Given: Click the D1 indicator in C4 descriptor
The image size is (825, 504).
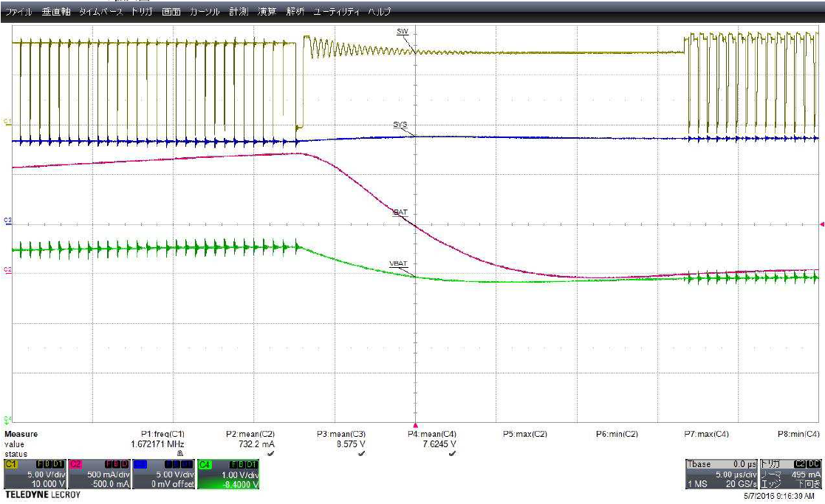Looking at the screenshot, I should coord(252,465).
